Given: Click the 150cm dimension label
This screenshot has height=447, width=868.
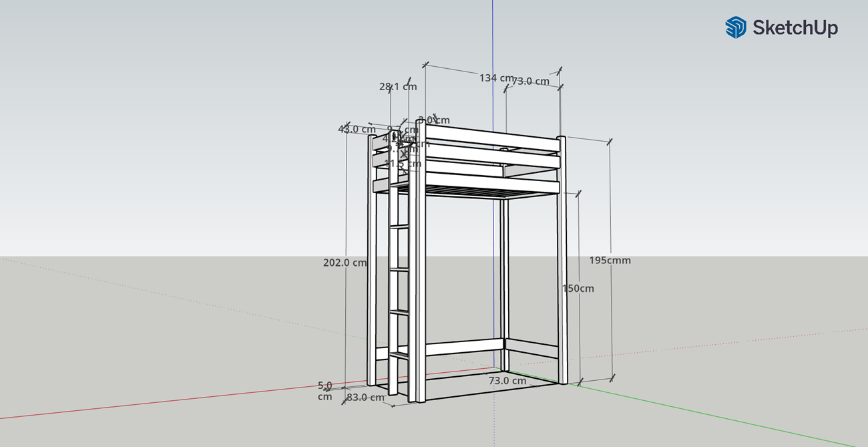Looking at the screenshot, I should (578, 289).
